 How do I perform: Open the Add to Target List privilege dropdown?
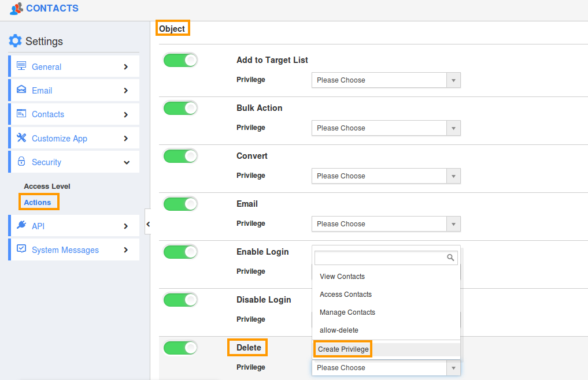point(453,80)
